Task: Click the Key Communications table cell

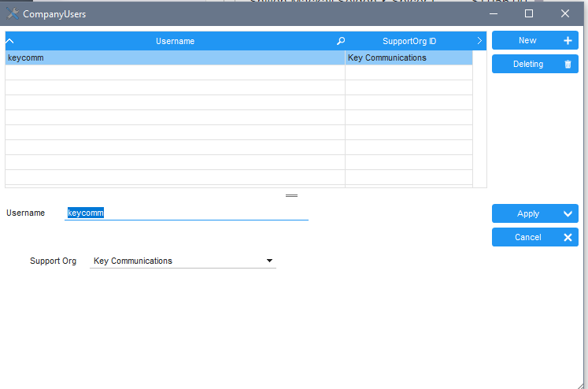Action: click(x=409, y=57)
